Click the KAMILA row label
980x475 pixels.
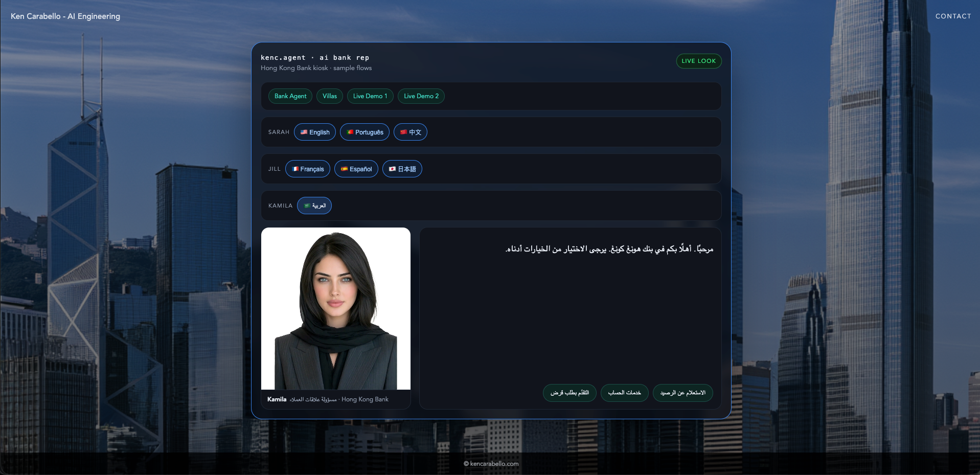coord(280,206)
